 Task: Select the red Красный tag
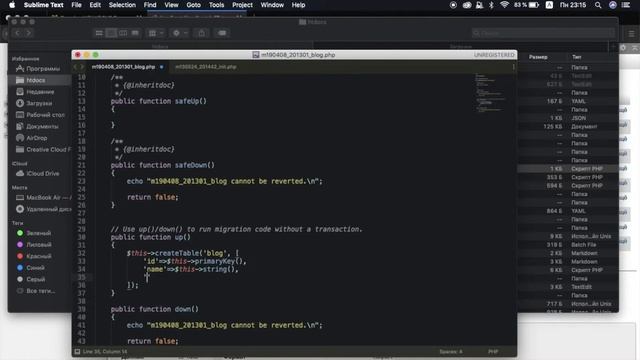40,256
